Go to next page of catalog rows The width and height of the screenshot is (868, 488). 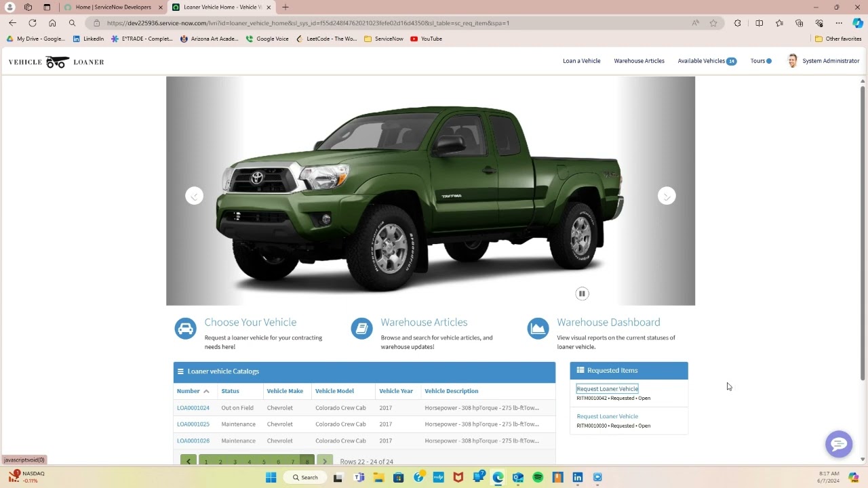click(325, 461)
